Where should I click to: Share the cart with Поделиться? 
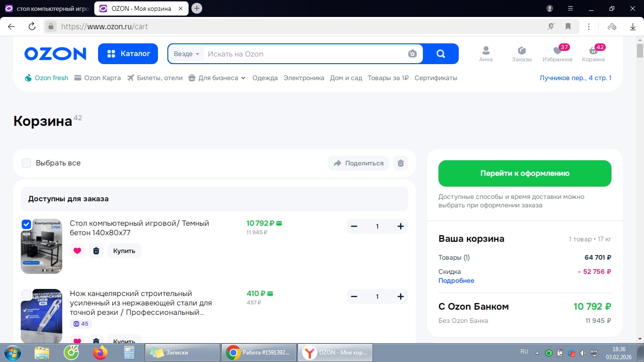pyautogui.click(x=359, y=163)
